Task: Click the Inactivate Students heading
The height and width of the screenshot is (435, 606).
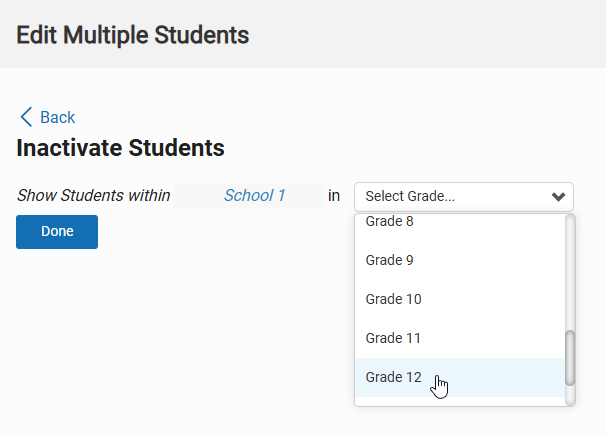Action: click(x=120, y=148)
